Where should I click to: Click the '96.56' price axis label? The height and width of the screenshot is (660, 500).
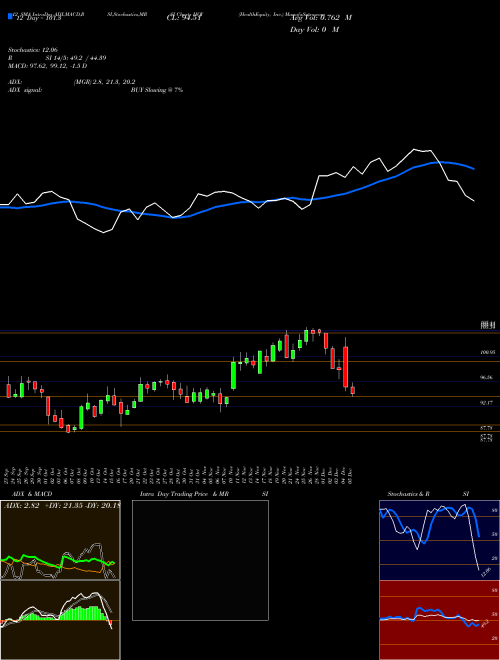point(487,378)
